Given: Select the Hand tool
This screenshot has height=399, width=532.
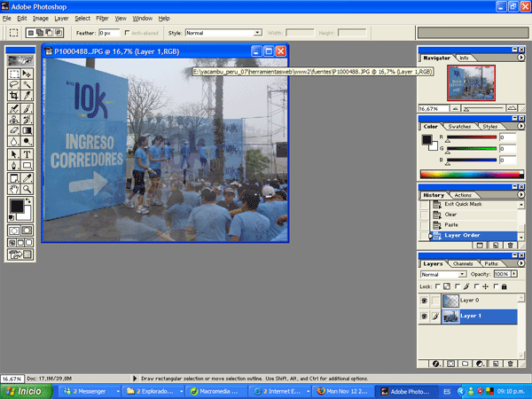Looking at the screenshot, I should [x=14, y=189].
